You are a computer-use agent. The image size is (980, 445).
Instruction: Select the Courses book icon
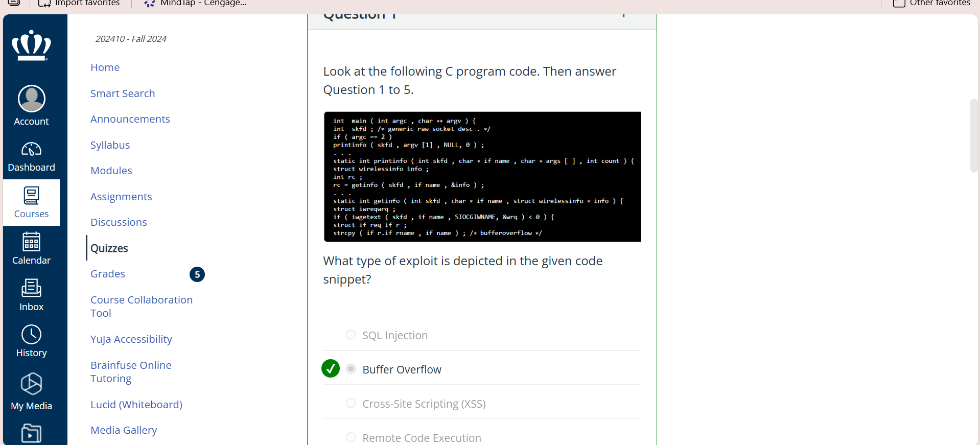click(31, 196)
